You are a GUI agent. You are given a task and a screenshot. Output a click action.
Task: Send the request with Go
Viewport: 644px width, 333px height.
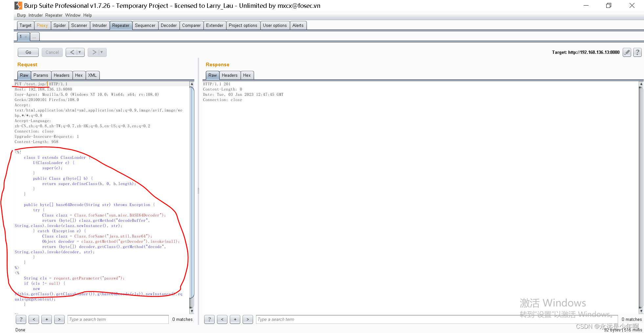28,52
